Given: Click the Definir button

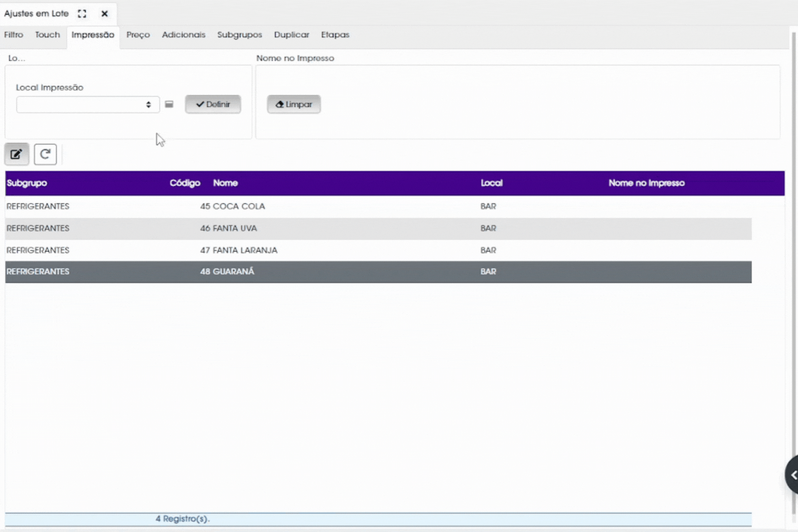Looking at the screenshot, I should [x=213, y=104].
